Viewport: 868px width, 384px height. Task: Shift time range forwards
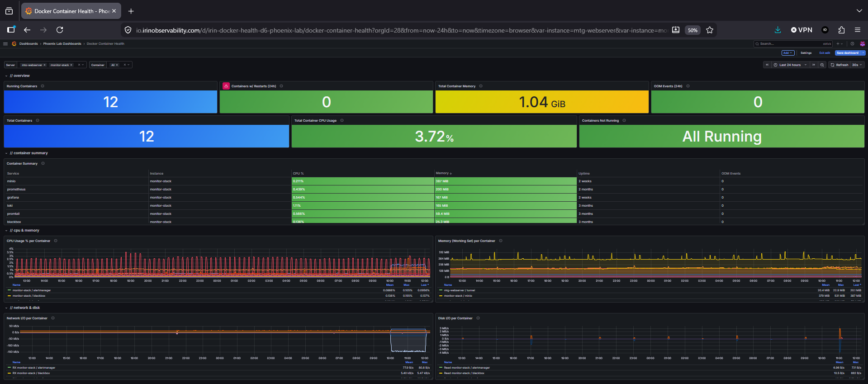[814, 65]
